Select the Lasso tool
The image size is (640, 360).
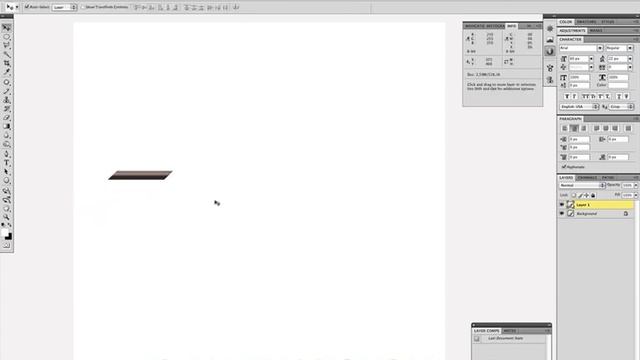(7, 46)
